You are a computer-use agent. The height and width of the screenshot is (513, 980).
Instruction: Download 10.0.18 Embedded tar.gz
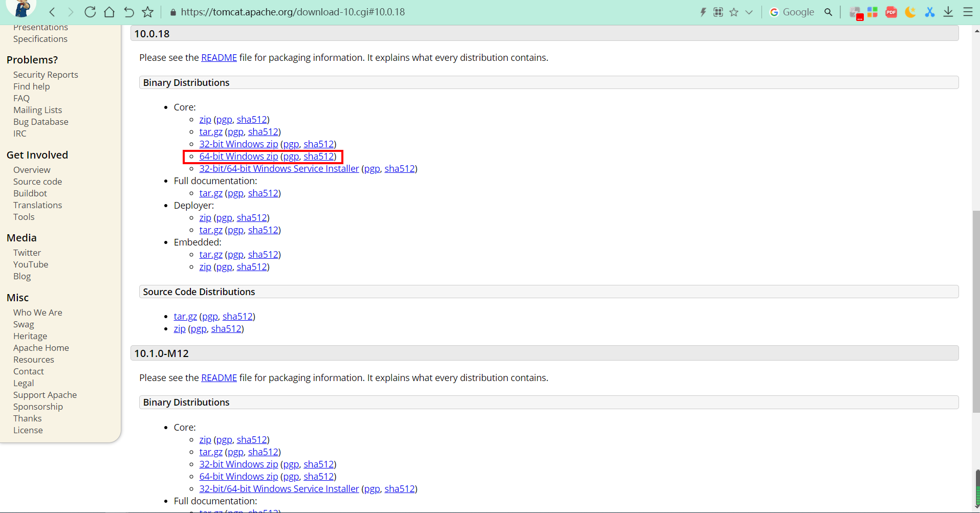pyautogui.click(x=211, y=255)
